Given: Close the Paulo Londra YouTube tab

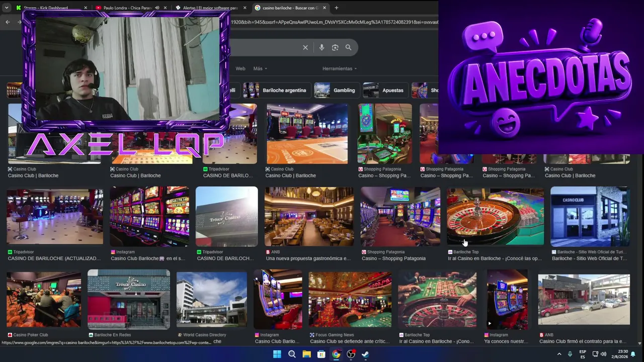Looking at the screenshot, I should (x=165, y=8).
